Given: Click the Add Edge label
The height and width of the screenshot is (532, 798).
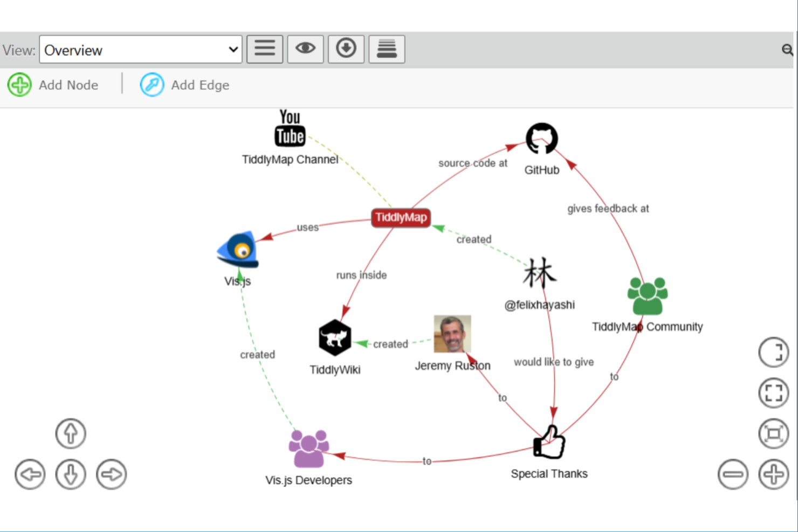Looking at the screenshot, I should tap(200, 85).
